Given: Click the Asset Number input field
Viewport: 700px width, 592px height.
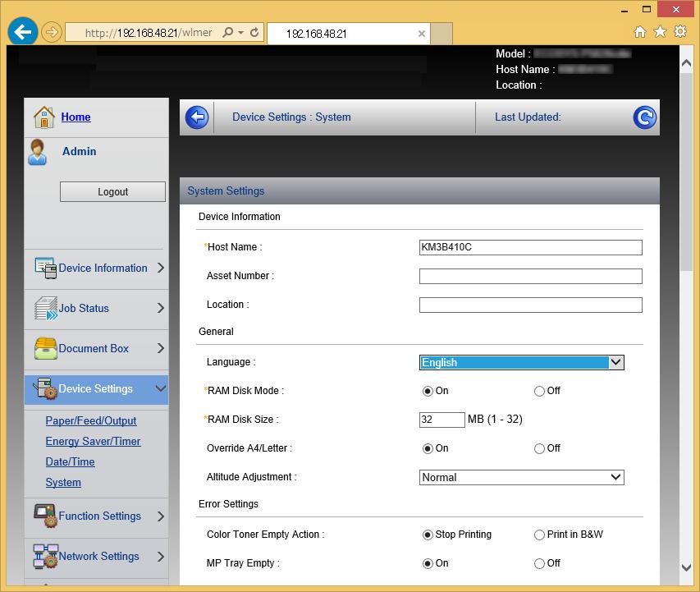Looking at the screenshot, I should click(x=530, y=276).
